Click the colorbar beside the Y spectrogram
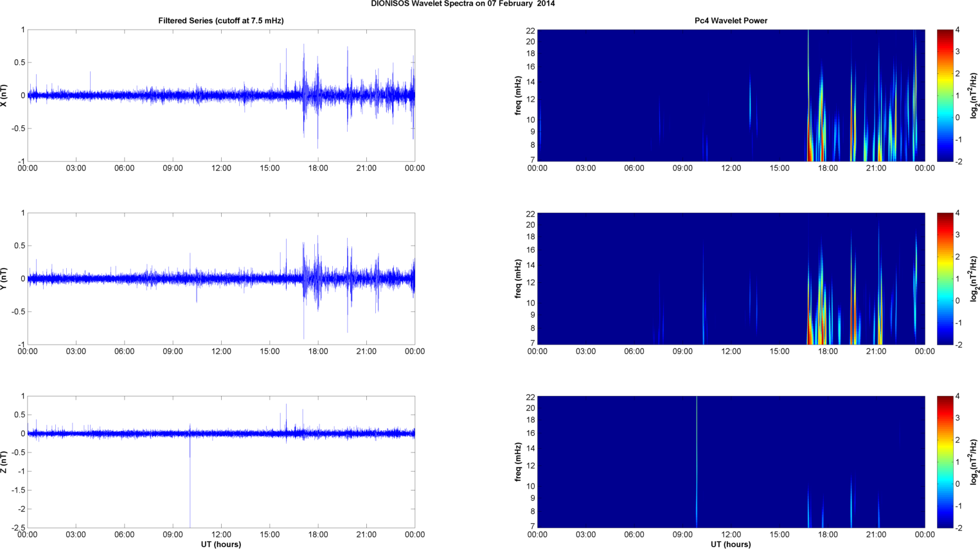Screen dimensions: 980x549 (945, 278)
